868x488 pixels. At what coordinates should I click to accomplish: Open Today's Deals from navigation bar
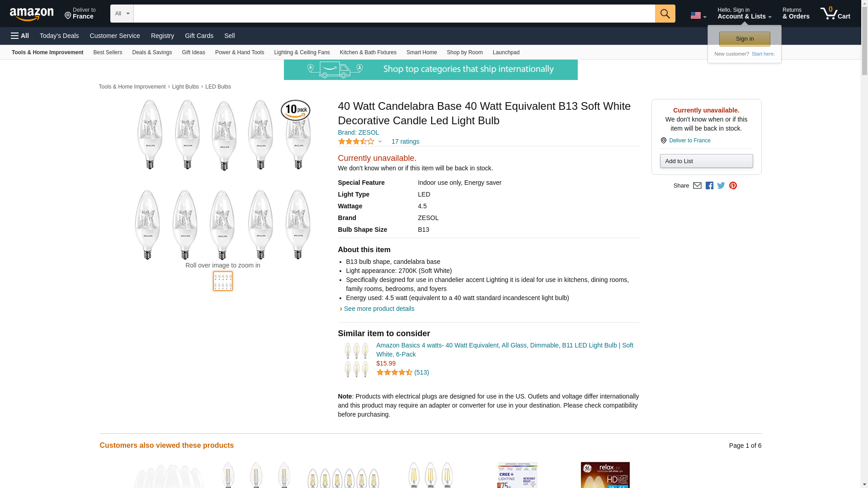pos(59,36)
